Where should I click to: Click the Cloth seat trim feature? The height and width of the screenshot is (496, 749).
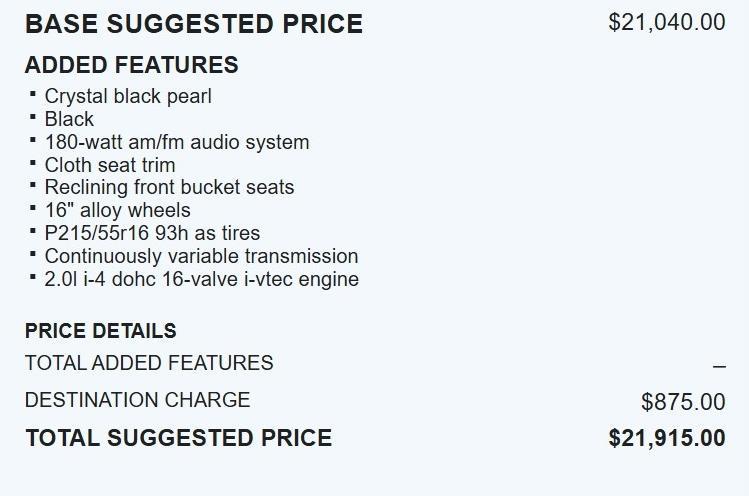pyautogui.click(x=110, y=165)
